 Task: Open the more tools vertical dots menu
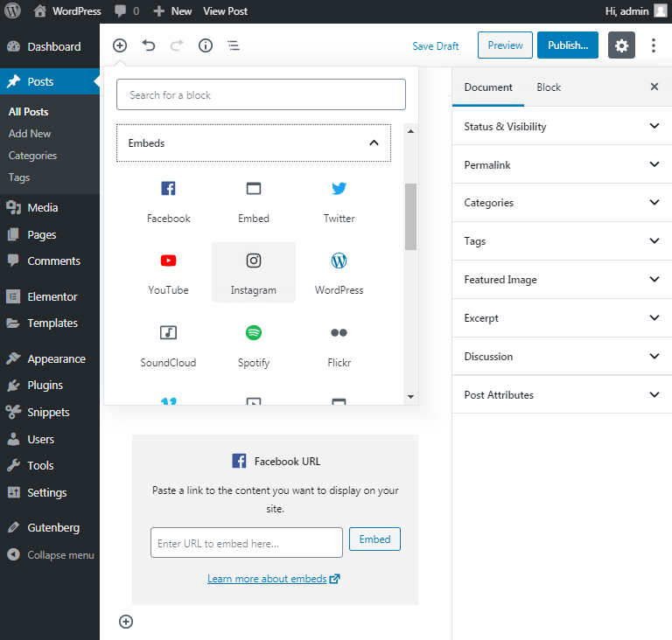653,45
